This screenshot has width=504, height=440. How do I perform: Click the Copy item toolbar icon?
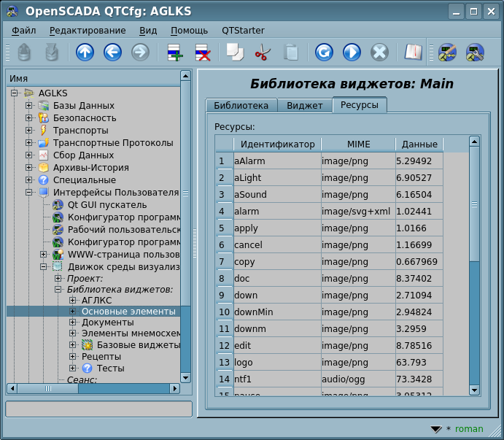[235, 53]
